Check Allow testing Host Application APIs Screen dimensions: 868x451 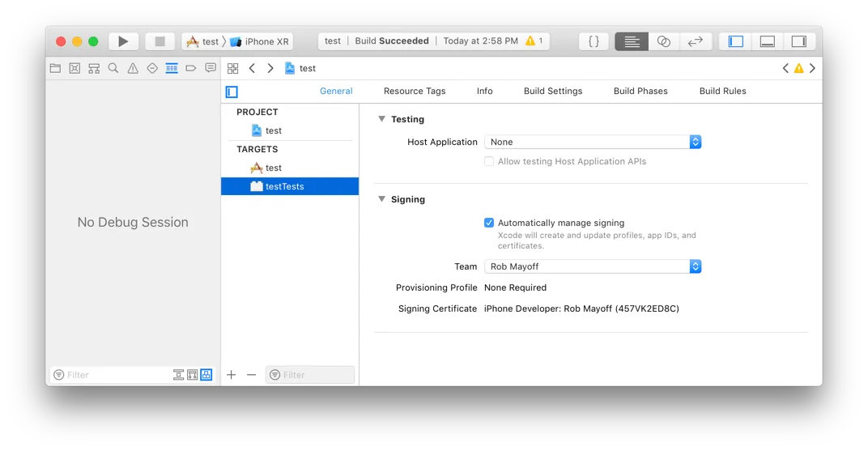[x=489, y=162]
